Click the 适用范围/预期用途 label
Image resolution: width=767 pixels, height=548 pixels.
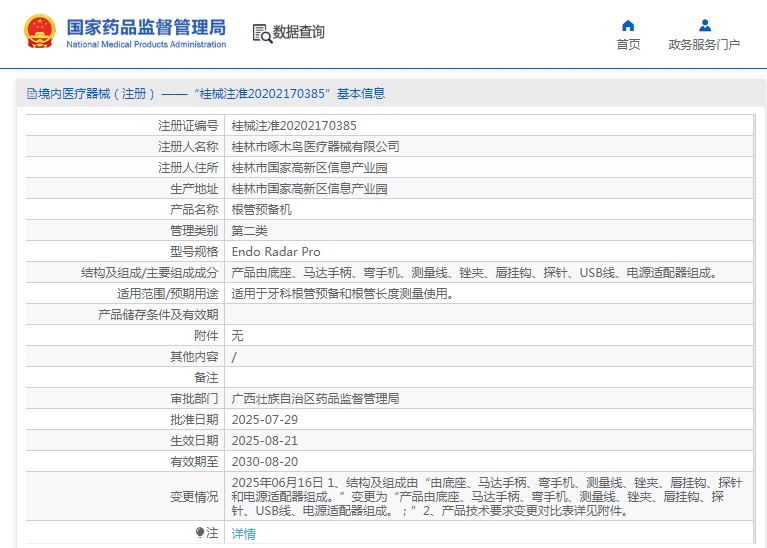(x=167, y=294)
